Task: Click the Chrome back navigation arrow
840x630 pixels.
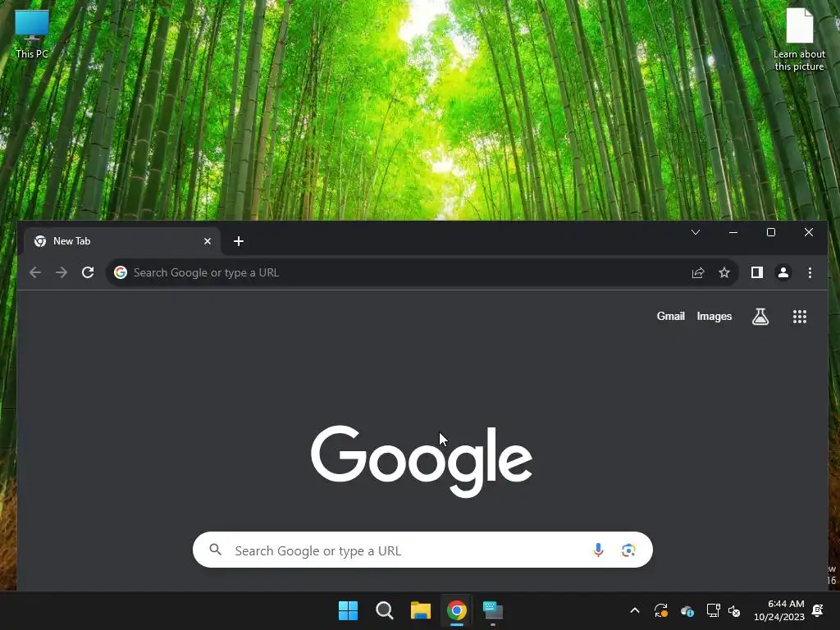Action: (x=35, y=272)
